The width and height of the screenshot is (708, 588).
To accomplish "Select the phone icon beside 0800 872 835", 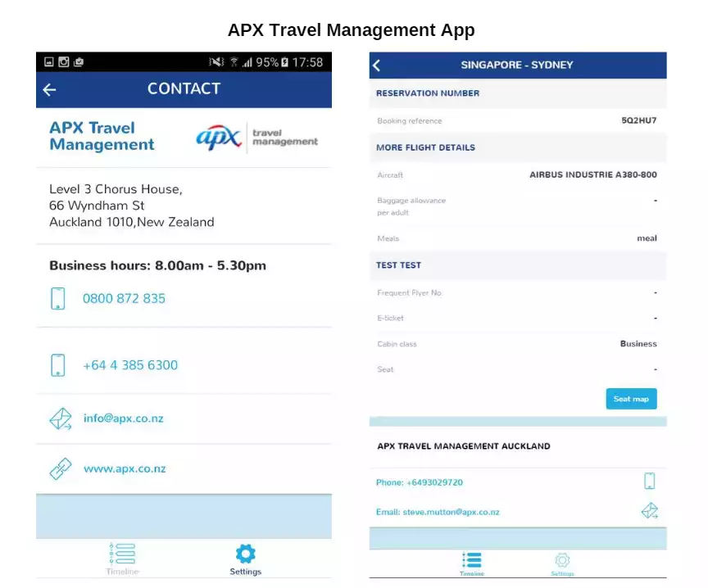I will pyautogui.click(x=57, y=298).
